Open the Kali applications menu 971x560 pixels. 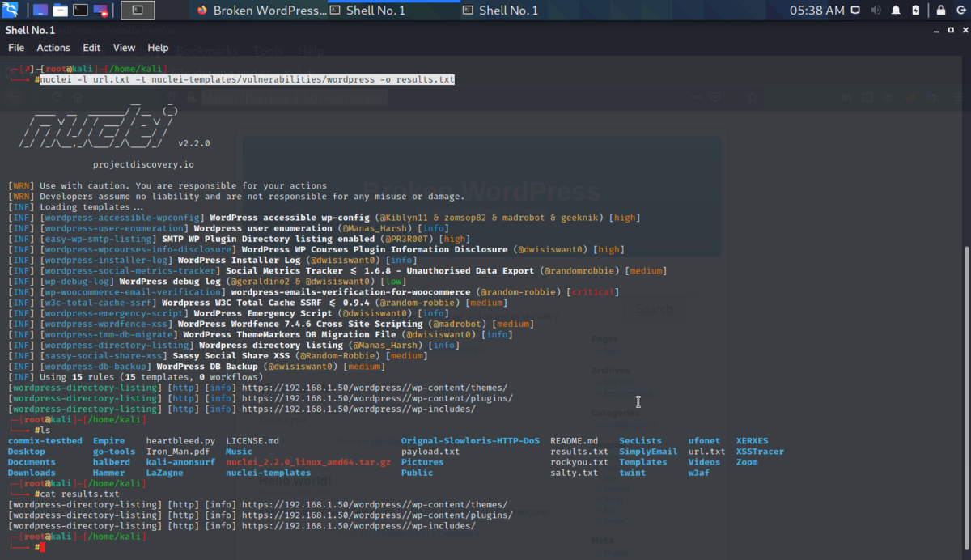(11, 11)
